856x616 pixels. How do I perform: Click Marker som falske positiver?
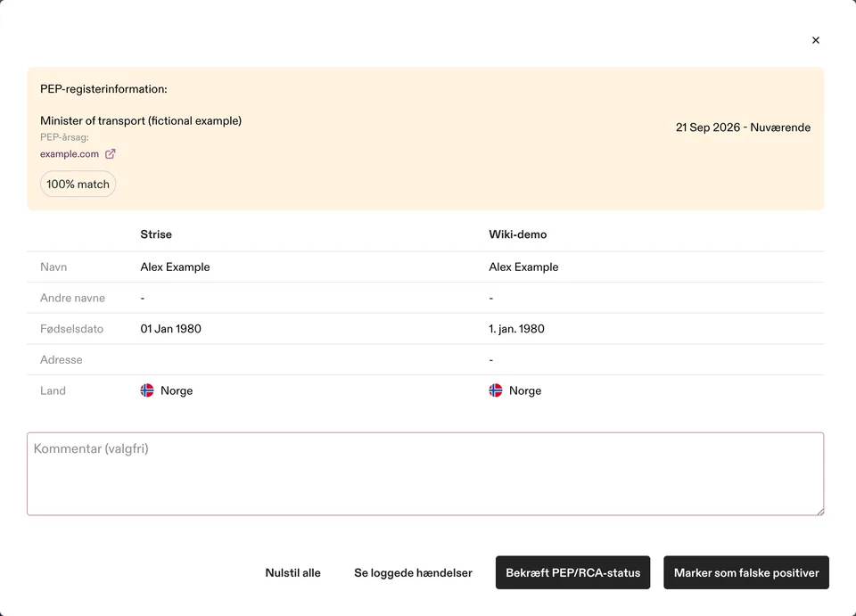point(746,572)
